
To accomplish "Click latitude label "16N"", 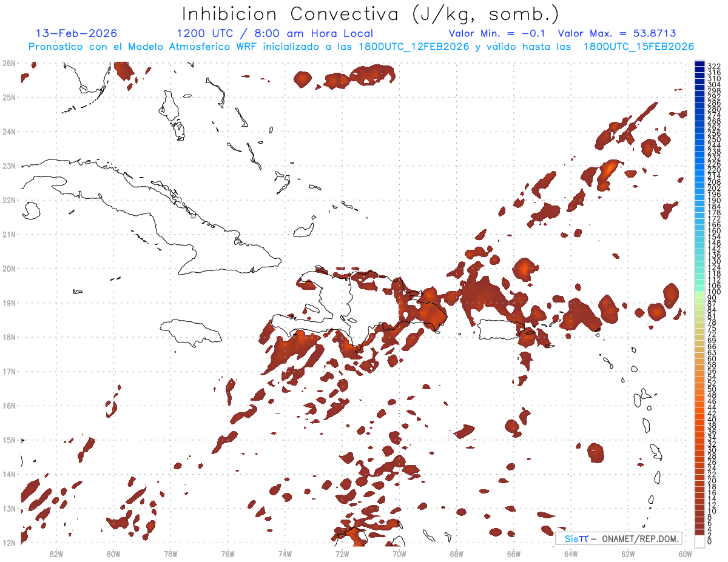I will point(8,406).
